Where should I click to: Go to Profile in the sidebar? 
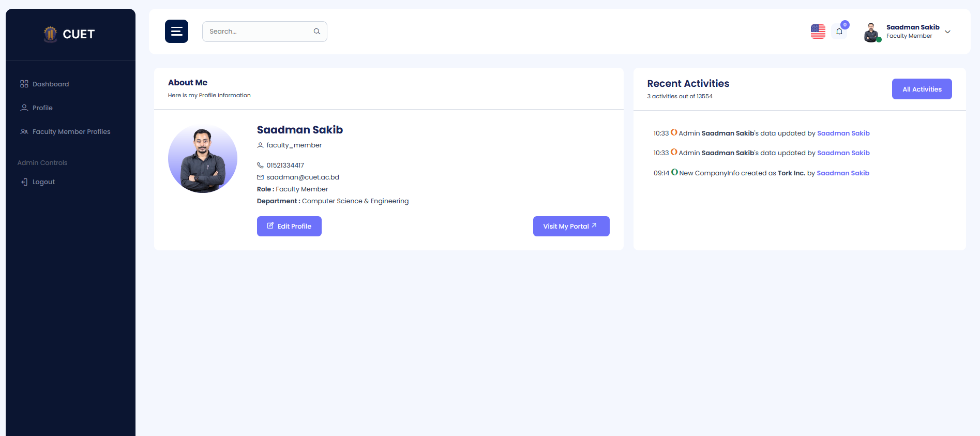coord(42,108)
